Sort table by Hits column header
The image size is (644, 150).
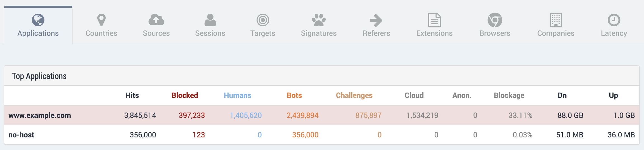pyautogui.click(x=132, y=95)
